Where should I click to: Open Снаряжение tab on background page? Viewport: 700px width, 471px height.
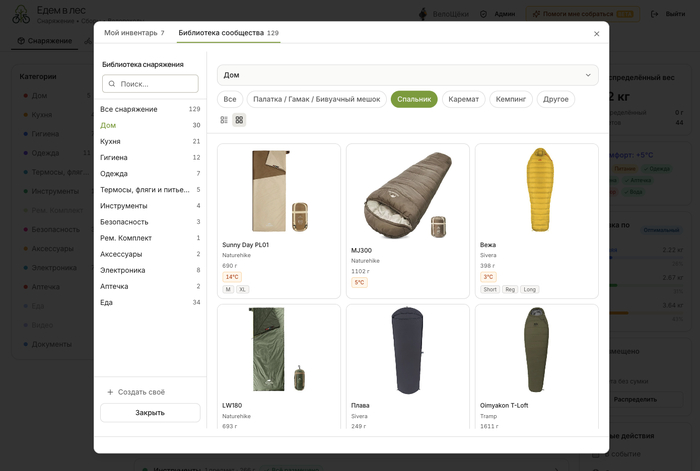tap(45, 41)
